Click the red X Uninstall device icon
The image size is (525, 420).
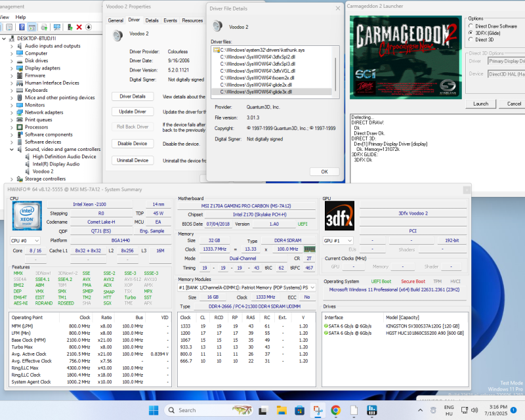[x=79, y=27]
